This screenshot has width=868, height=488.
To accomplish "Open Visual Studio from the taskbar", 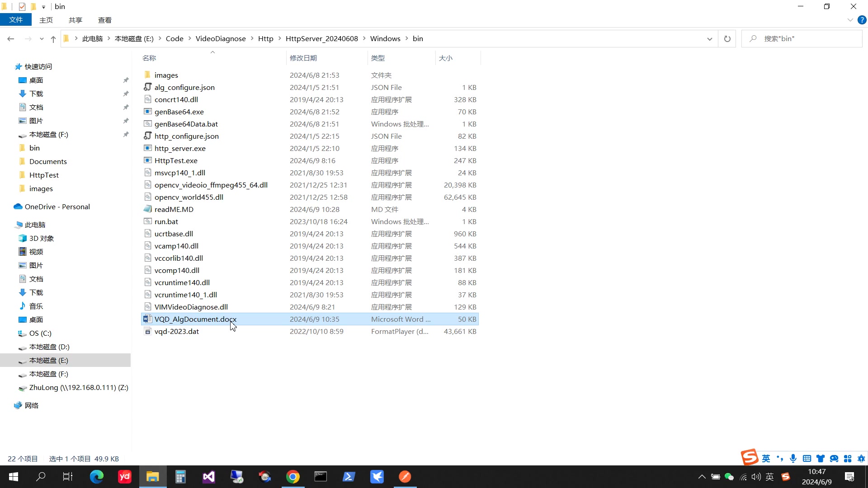I will (209, 477).
